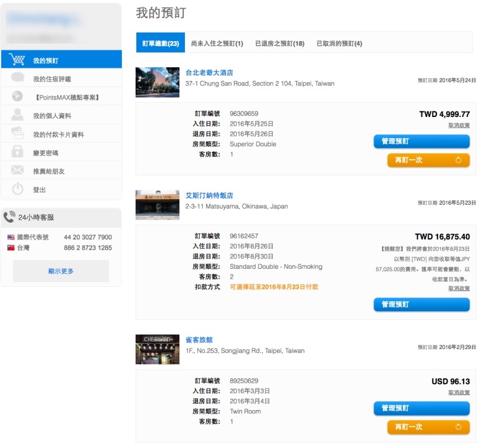Click the PointsMAX circle P icon
The height and width of the screenshot is (448, 498).
click(x=17, y=97)
